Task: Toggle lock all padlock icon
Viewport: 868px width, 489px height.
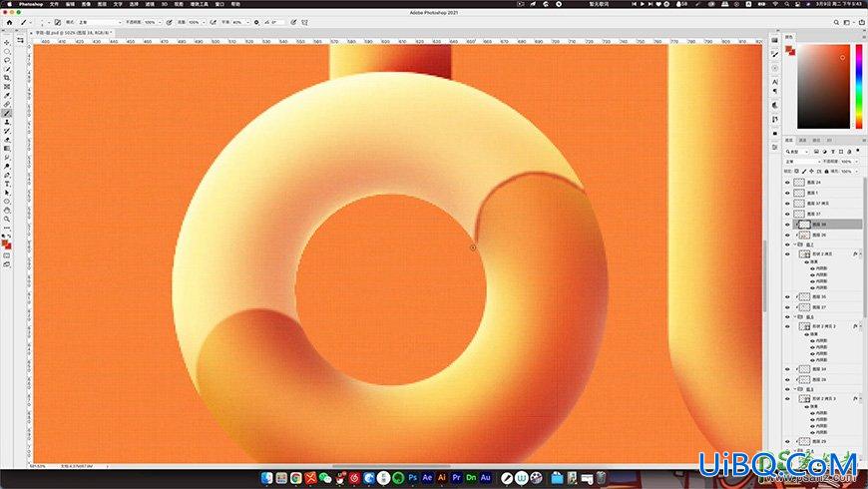Action: click(x=826, y=171)
